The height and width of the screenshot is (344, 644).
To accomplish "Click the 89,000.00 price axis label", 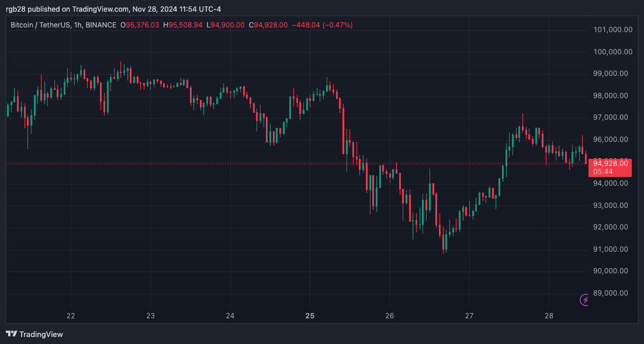I will pos(612,293).
